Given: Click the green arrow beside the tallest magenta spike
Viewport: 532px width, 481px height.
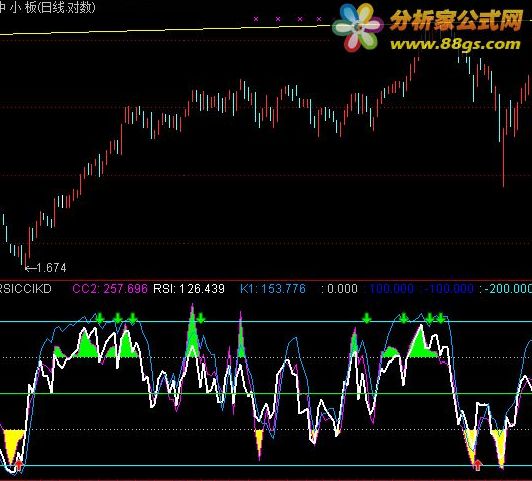Looking at the screenshot, I should tap(201, 318).
